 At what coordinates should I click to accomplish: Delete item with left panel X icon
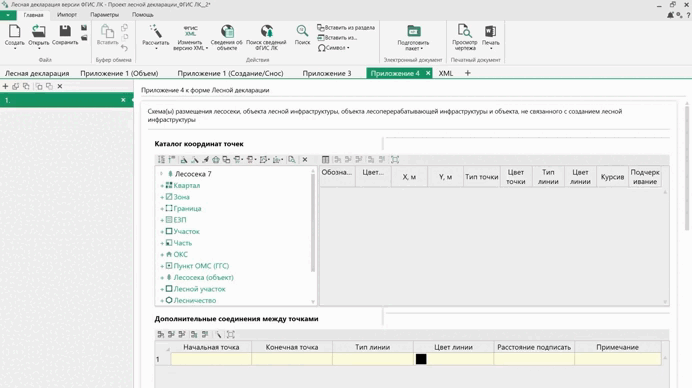tap(60, 86)
